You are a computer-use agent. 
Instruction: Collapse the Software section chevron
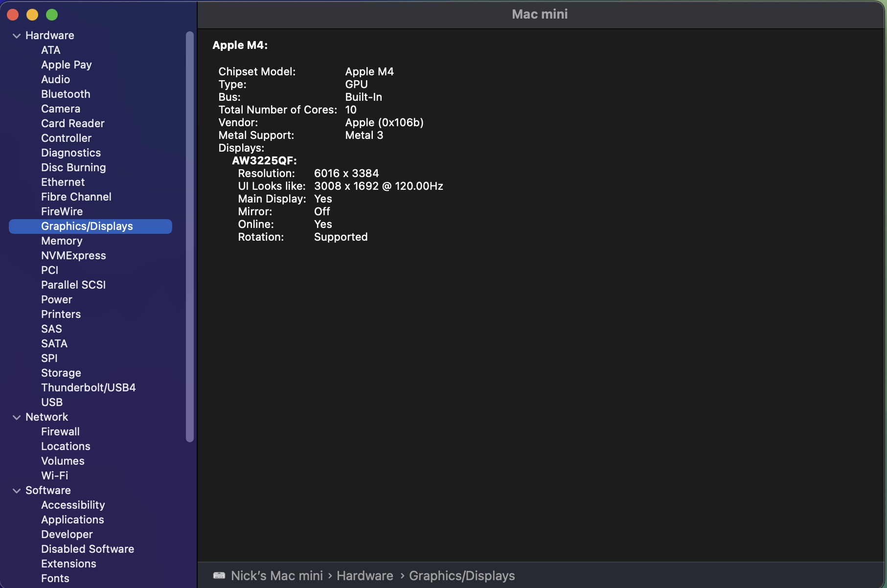(17, 491)
